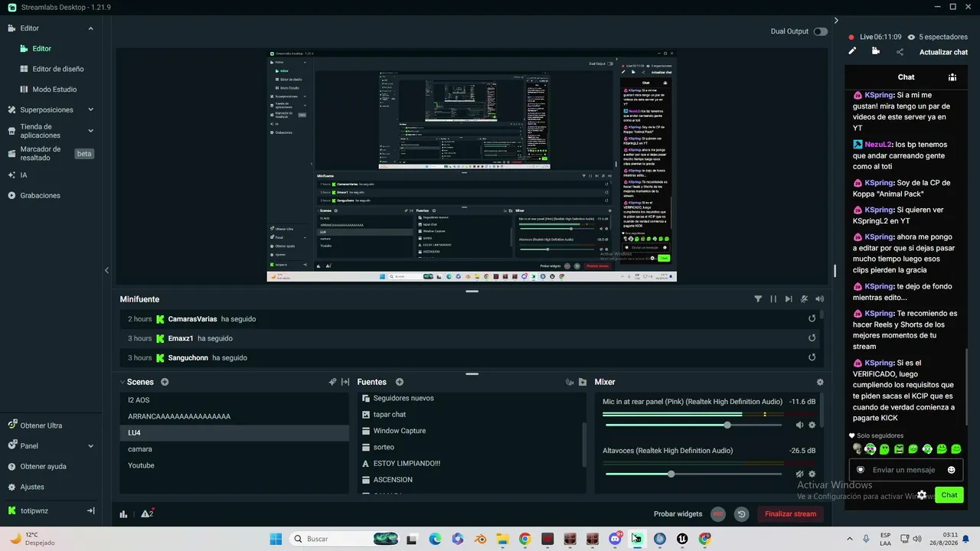Expand the Superposiciones menu

coord(90,109)
